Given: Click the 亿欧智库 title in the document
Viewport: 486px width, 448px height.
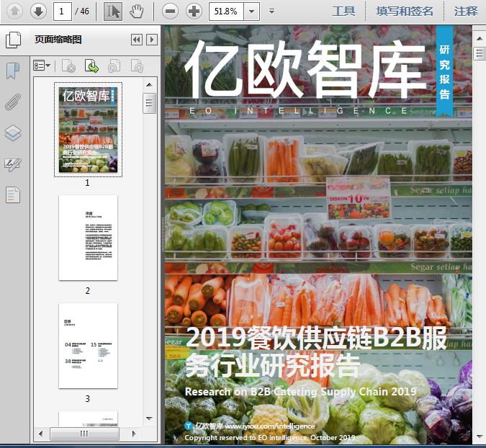Looking at the screenshot, I should pos(305,70).
